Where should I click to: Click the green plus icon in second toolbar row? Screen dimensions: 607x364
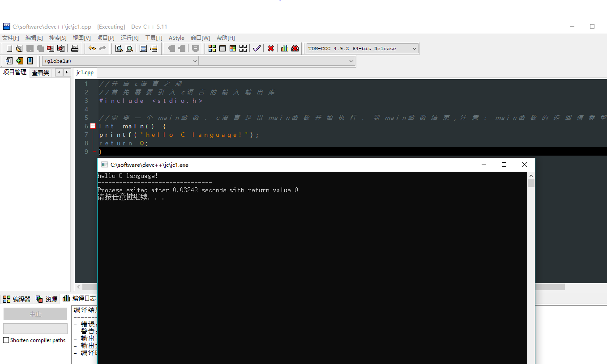point(20,61)
